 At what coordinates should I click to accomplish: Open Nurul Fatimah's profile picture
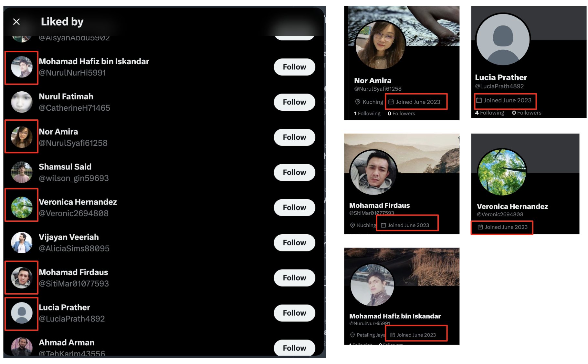click(22, 102)
